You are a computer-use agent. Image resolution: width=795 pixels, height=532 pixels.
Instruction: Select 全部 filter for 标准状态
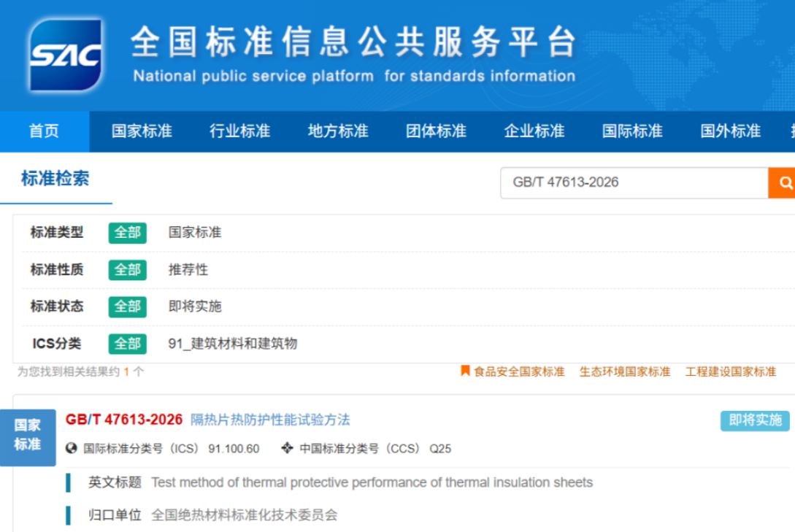point(127,307)
